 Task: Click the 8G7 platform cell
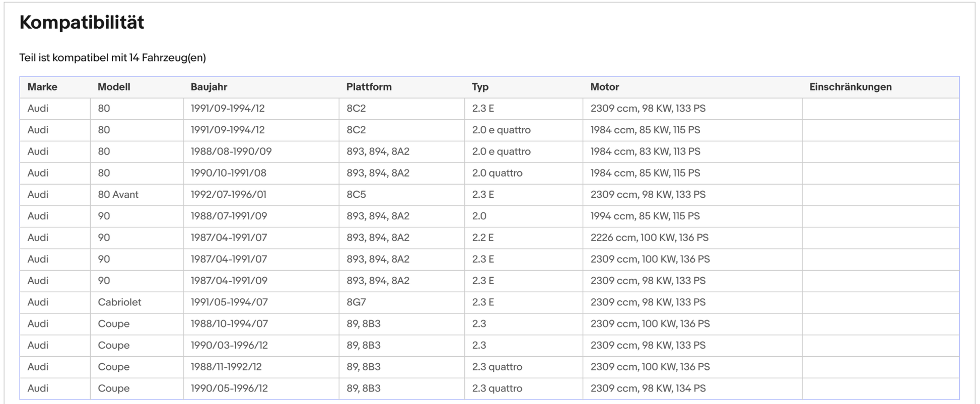pyautogui.click(x=356, y=302)
